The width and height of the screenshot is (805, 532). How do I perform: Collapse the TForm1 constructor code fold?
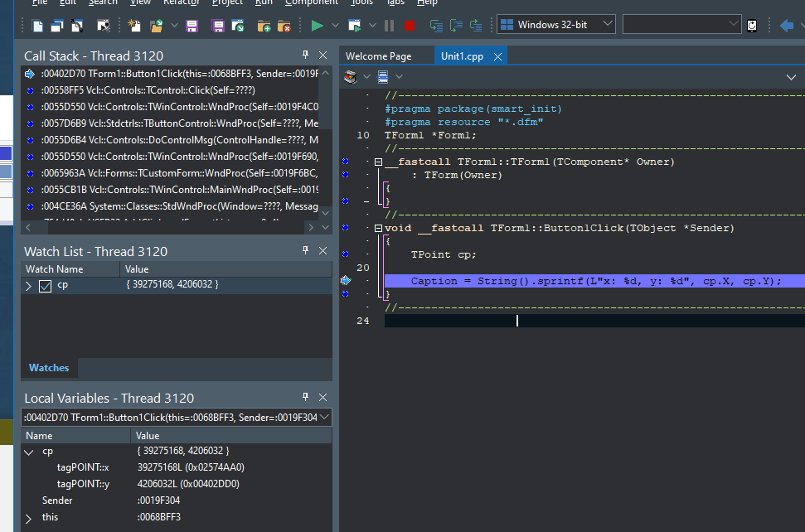point(379,162)
